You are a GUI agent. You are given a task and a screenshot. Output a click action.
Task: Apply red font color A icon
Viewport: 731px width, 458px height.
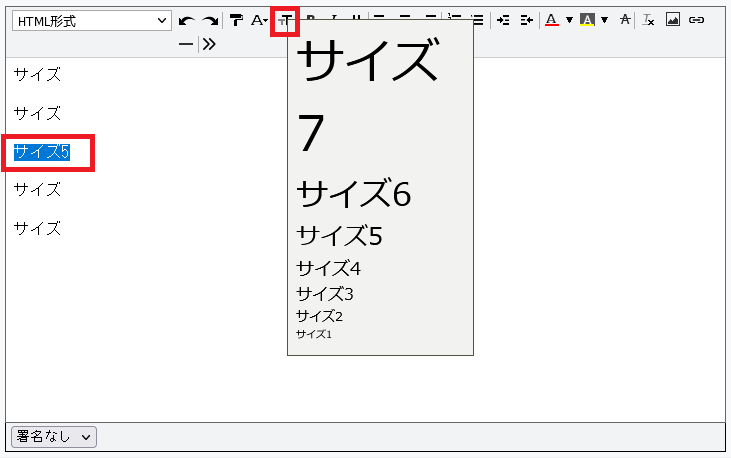552,20
